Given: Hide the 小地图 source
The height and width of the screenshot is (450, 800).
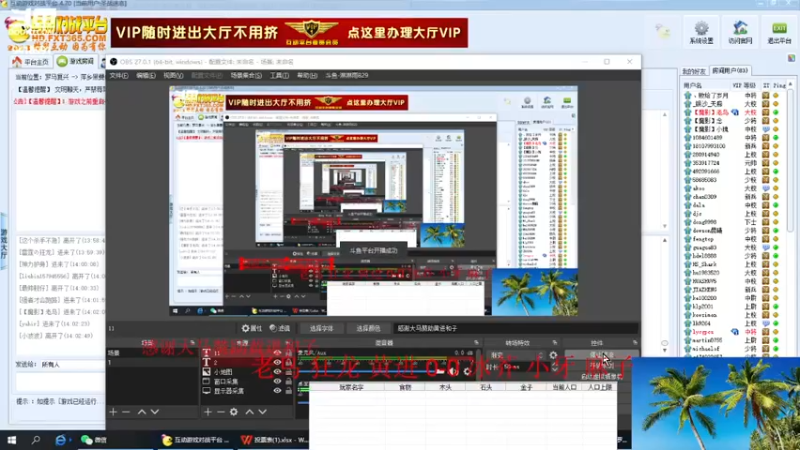Looking at the screenshot, I should click(277, 371).
